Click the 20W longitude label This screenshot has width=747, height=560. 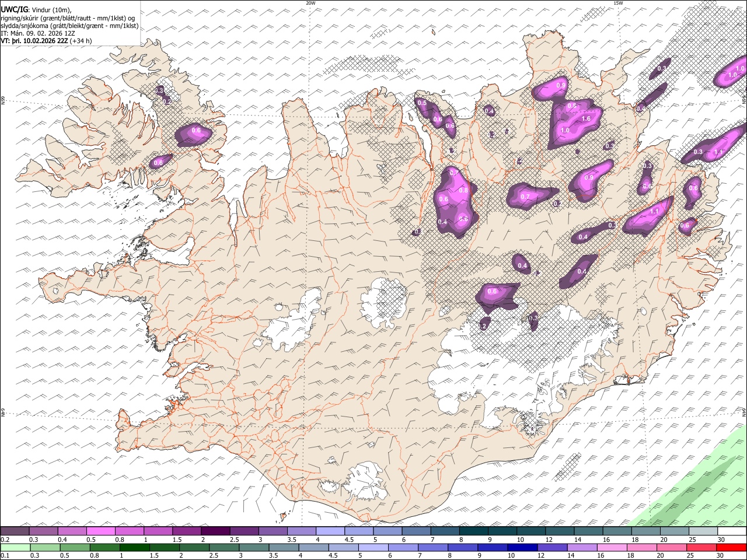click(x=310, y=3)
